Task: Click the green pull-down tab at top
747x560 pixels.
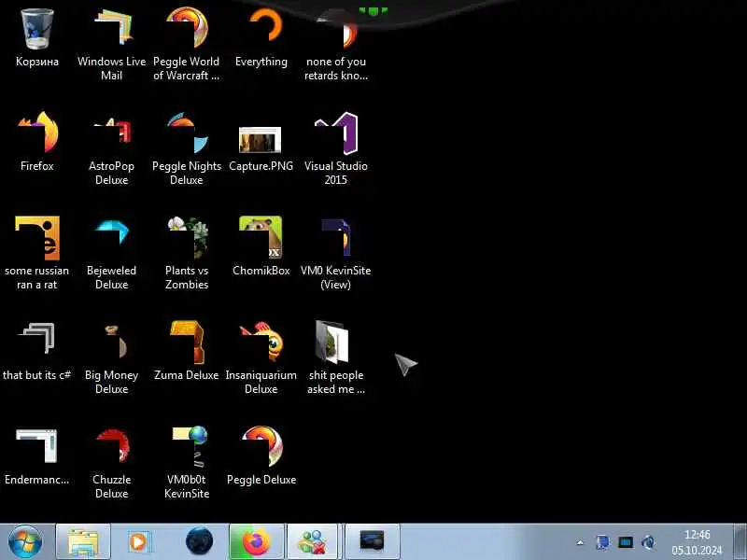Action: 373,10
